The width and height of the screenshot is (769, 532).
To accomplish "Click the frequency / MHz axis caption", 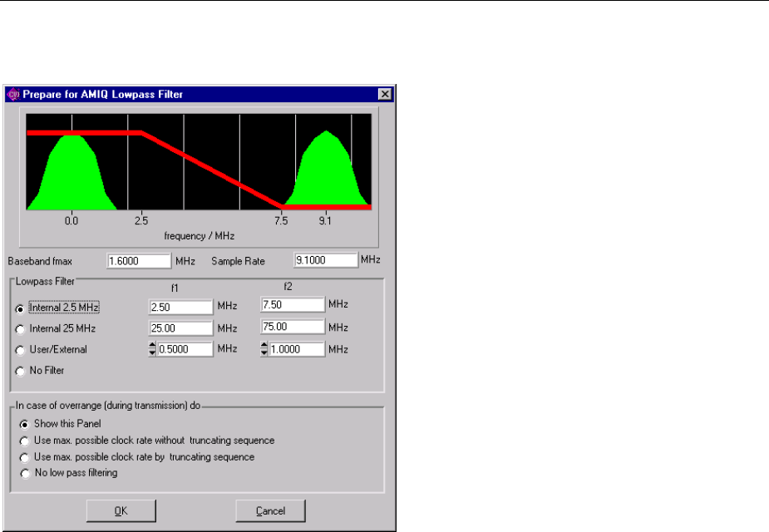I will tap(200, 236).
